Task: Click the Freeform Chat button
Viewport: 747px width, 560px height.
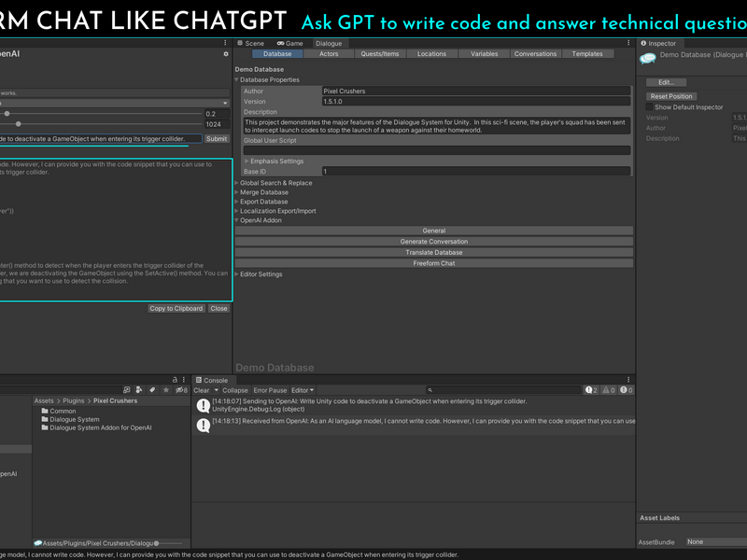Action: [x=433, y=263]
